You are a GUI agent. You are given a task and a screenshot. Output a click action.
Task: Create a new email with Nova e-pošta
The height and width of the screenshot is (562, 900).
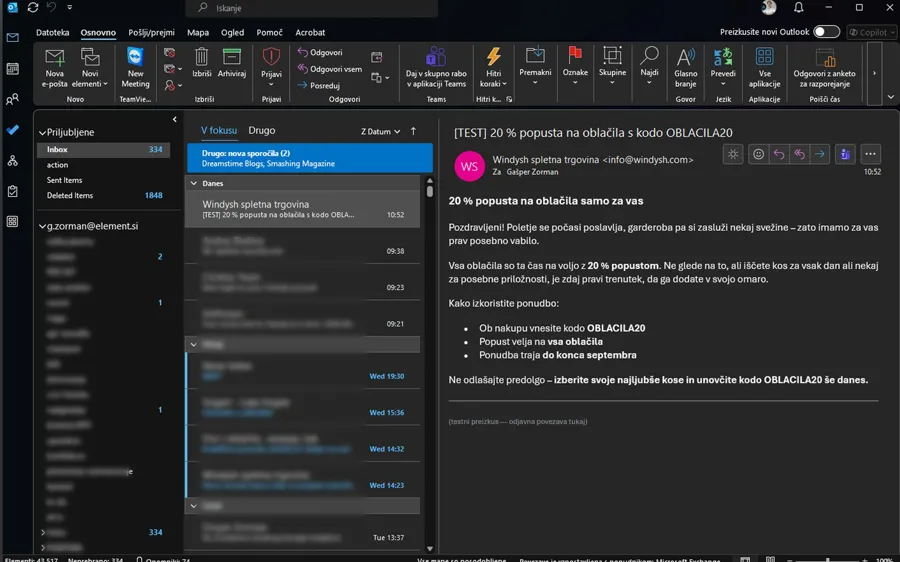click(x=55, y=68)
